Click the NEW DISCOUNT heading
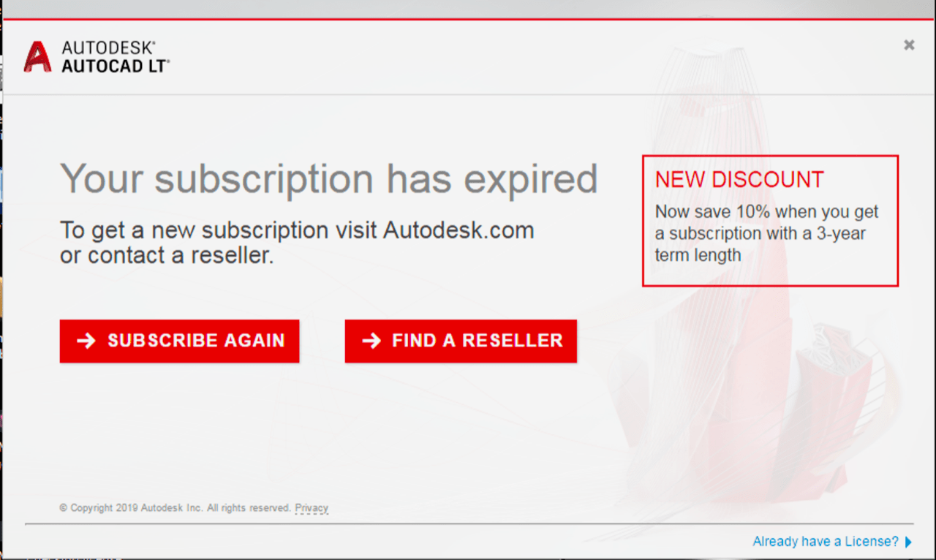This screenshot has width=936, height=560. click(739, 180)
